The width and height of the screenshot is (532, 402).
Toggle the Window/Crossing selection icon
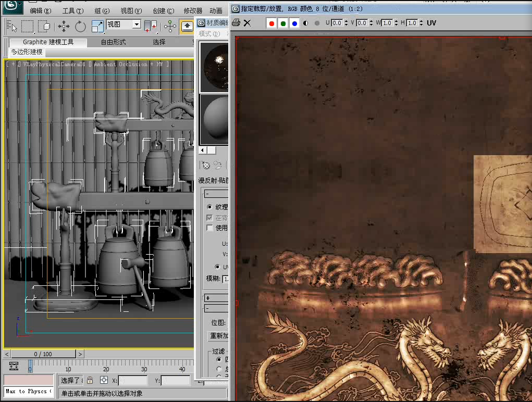click(44, 26)
